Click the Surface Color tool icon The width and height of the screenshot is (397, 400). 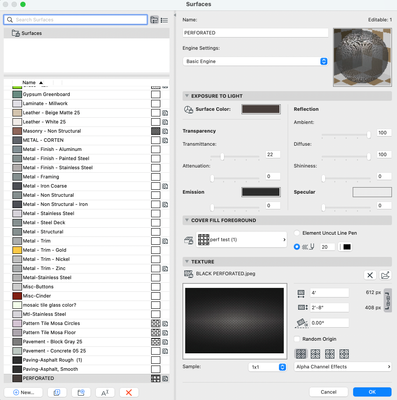point(189,109)
